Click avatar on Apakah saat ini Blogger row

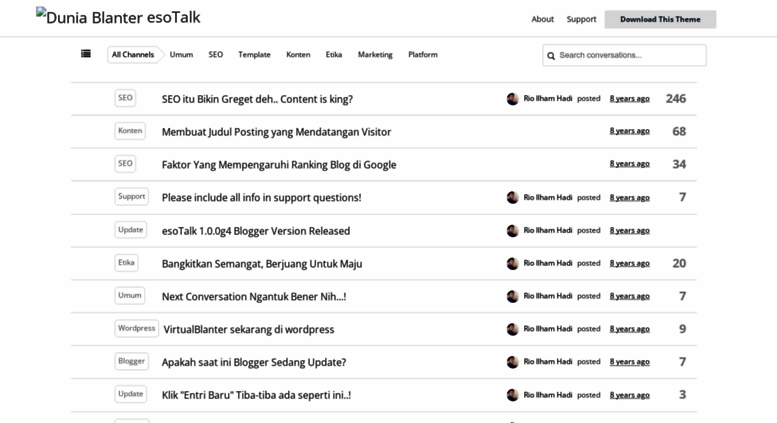(x=512, y=362)
